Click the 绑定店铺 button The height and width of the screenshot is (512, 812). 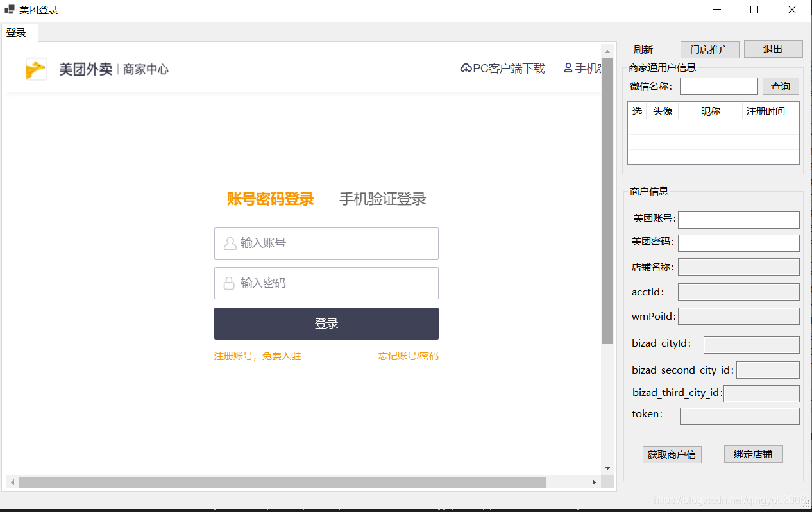[753, 454]
